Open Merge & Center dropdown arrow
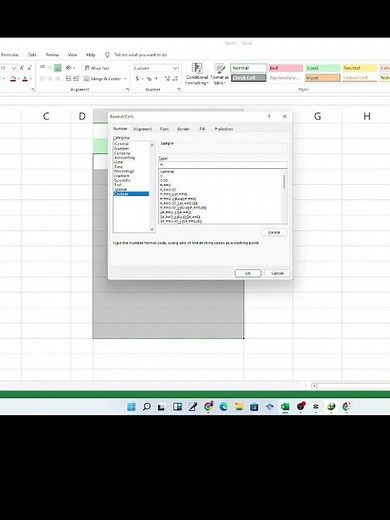Viewport: 390px width, 520px height. pyautogui.click(x=125, y=79)
